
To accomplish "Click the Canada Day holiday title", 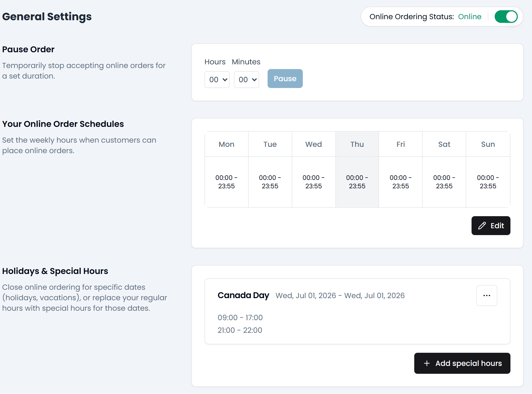I will click(x=243, y=295).
